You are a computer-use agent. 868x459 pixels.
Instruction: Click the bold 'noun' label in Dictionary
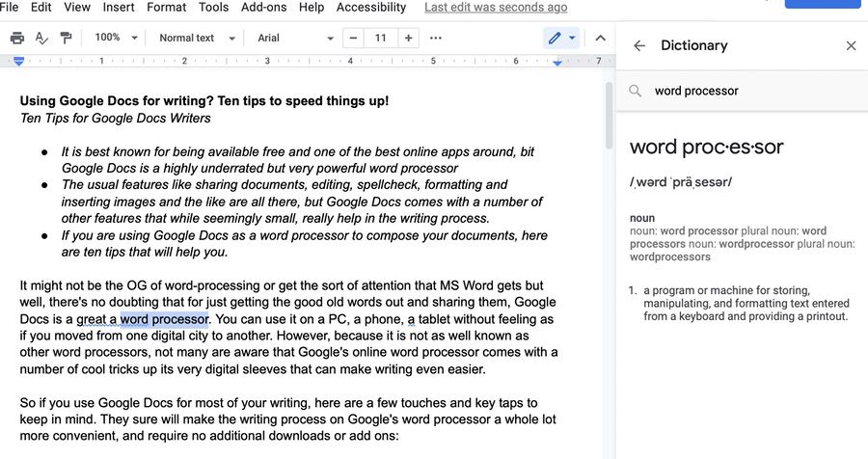[642, 218]
